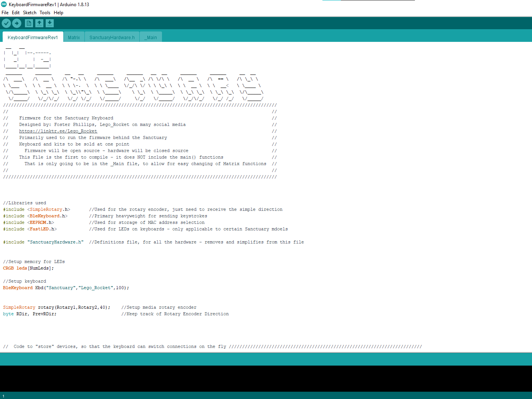The height and width of the screenshot is (399, 532).
Task: Switch to the SanctuaryHardware.h tab
Action: [112, 37]
